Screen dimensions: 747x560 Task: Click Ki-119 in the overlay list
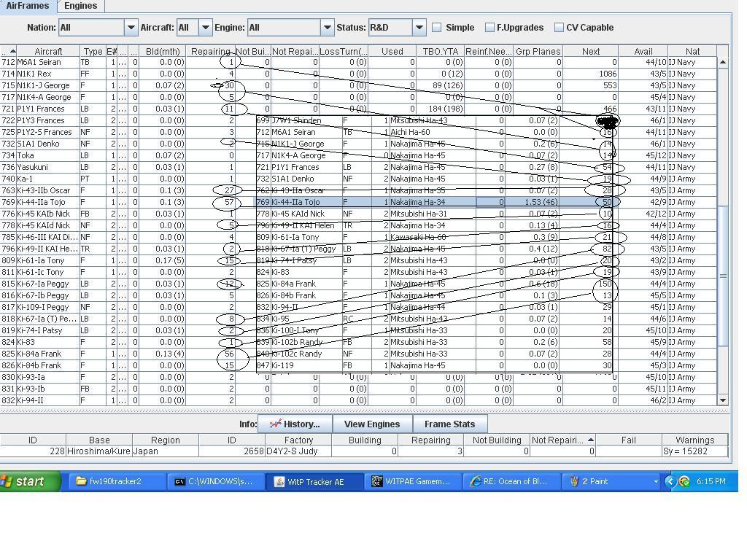tap(282, 365)
